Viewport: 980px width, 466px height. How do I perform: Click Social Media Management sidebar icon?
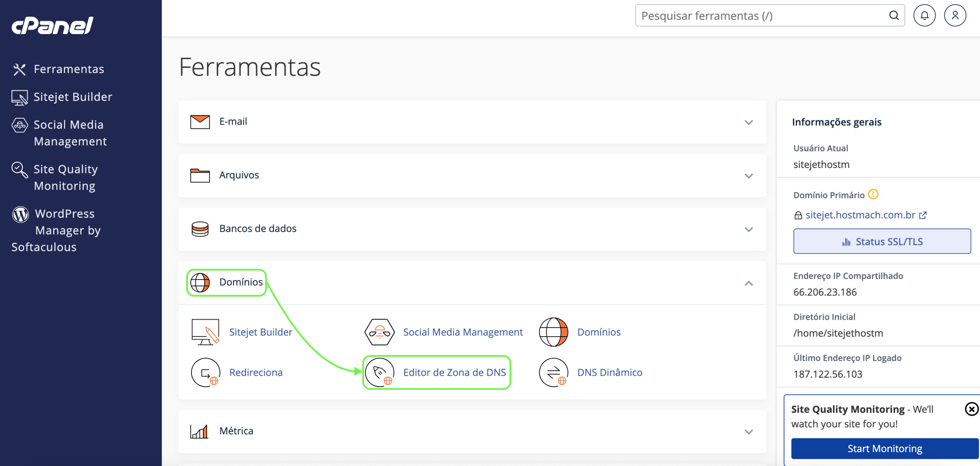20,125
